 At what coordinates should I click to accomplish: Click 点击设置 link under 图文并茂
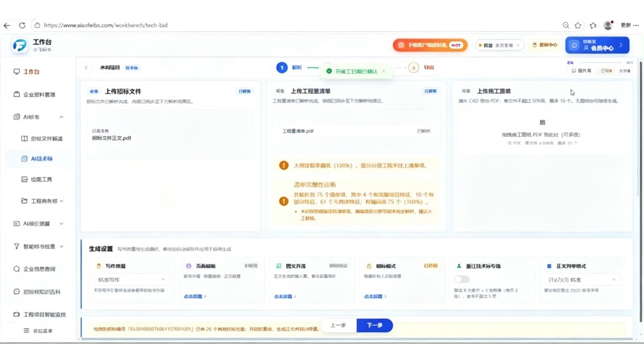285,296
